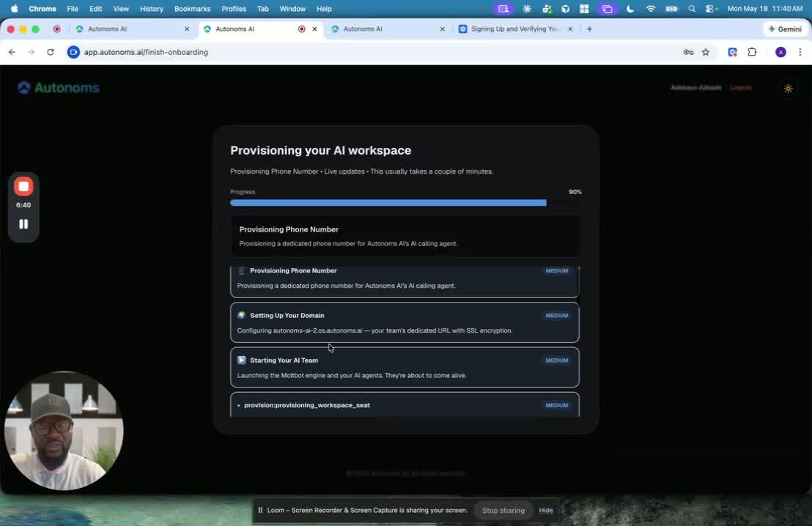The width and height of the screenshot is (812, 526).
Task: Open Chrome File menu
Action: click(x=73, y=9)
